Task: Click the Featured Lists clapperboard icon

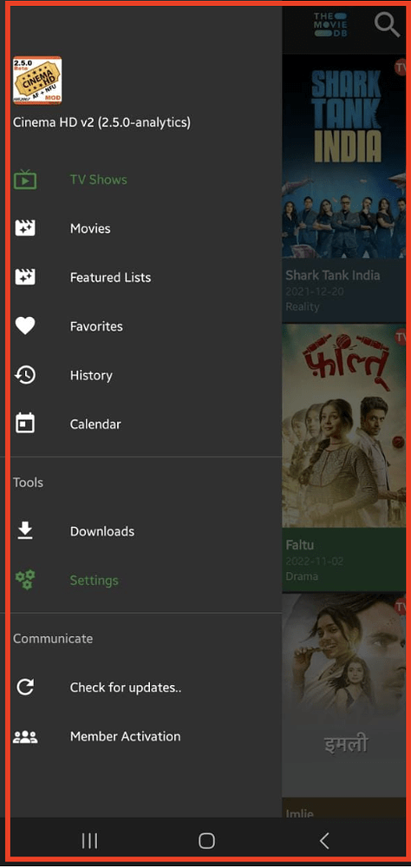Action: (25, 278)
